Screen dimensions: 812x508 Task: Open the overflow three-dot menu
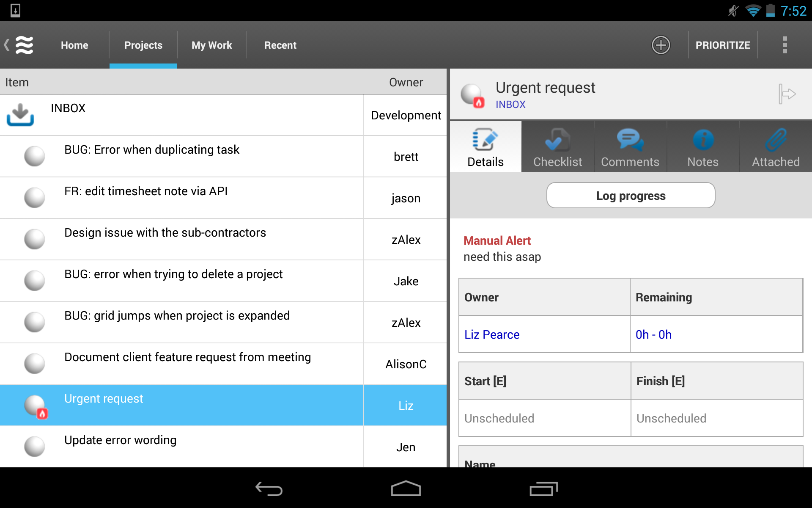[x=785, y=45]
